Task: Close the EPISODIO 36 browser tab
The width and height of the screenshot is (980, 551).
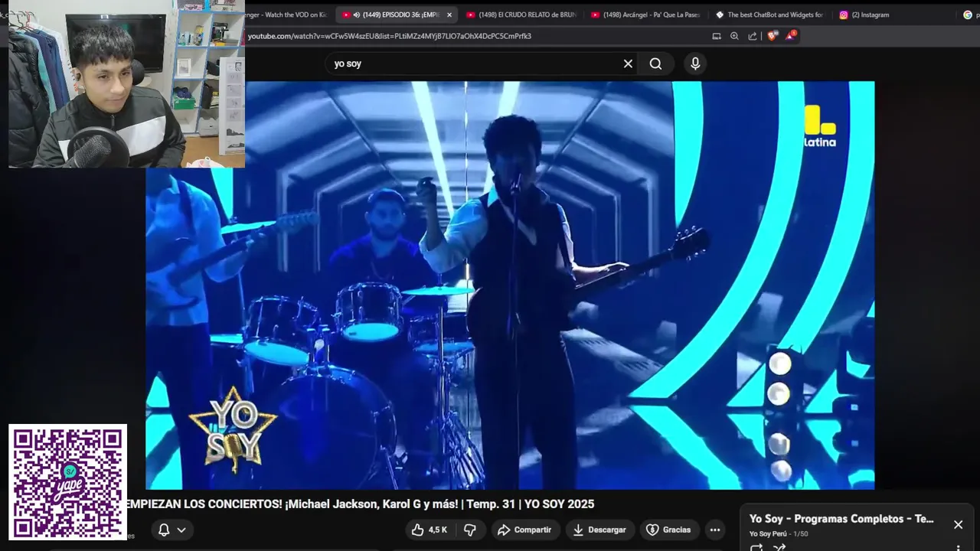Action: [x=449, y=15]
